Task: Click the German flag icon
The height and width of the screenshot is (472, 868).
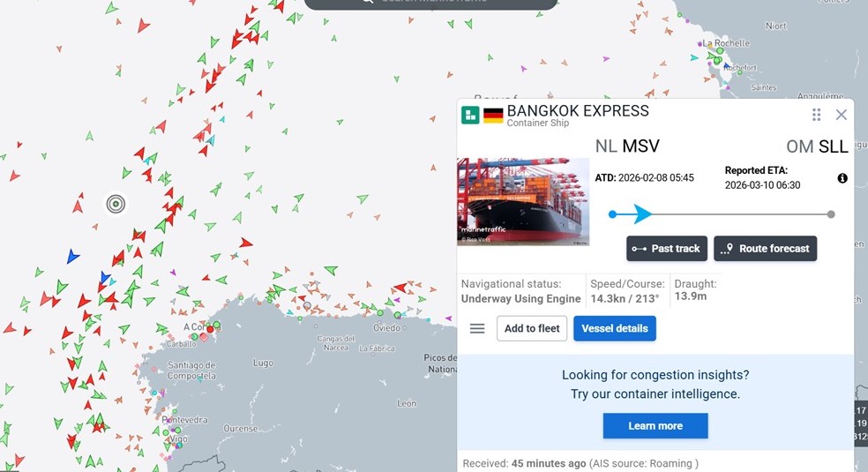Action: [493, 115]
